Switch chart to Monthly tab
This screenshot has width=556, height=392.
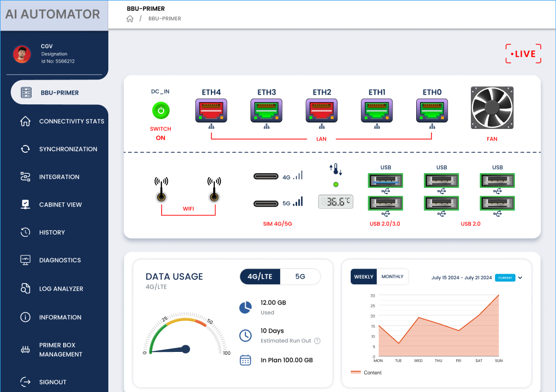point(392,276)
